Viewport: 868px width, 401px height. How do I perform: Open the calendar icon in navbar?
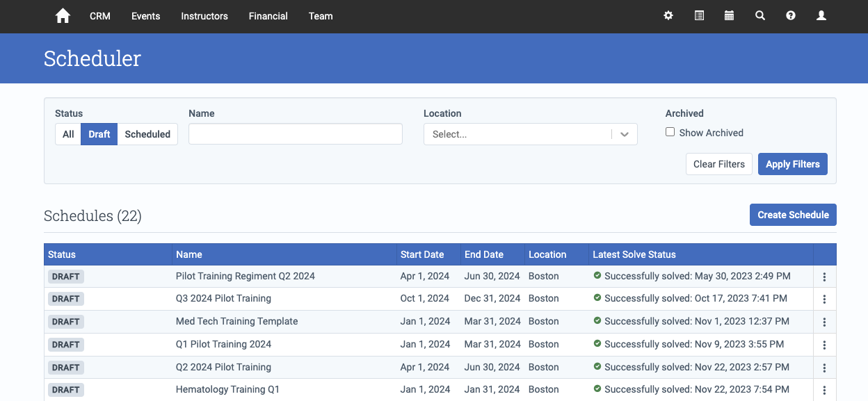pos(729,15)
